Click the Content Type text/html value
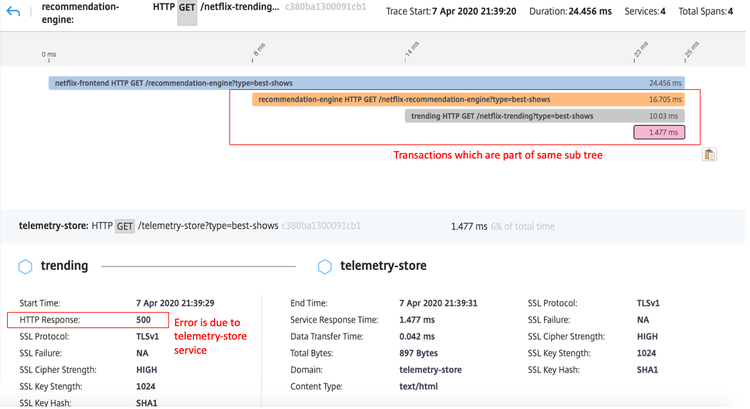 [419, 387]
